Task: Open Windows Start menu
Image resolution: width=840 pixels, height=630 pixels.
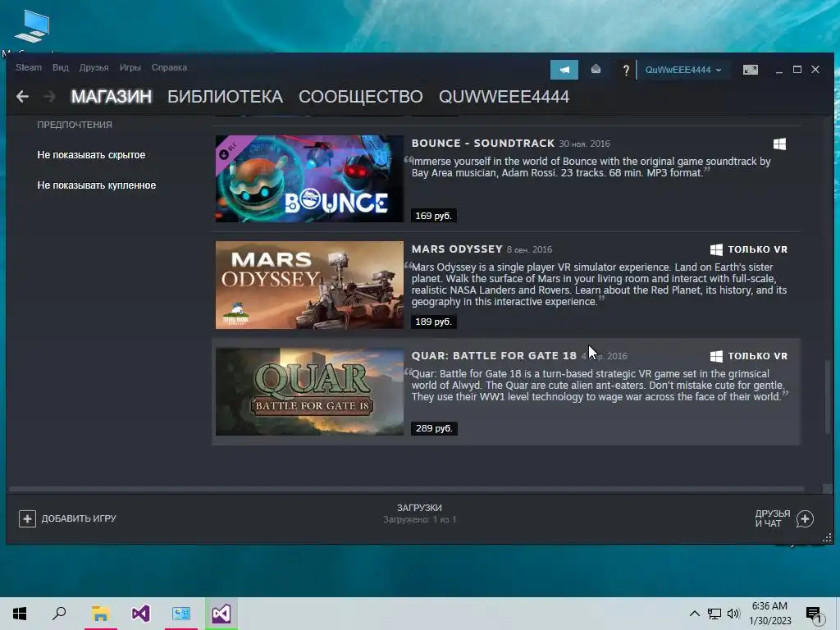Action: point(20,614)
